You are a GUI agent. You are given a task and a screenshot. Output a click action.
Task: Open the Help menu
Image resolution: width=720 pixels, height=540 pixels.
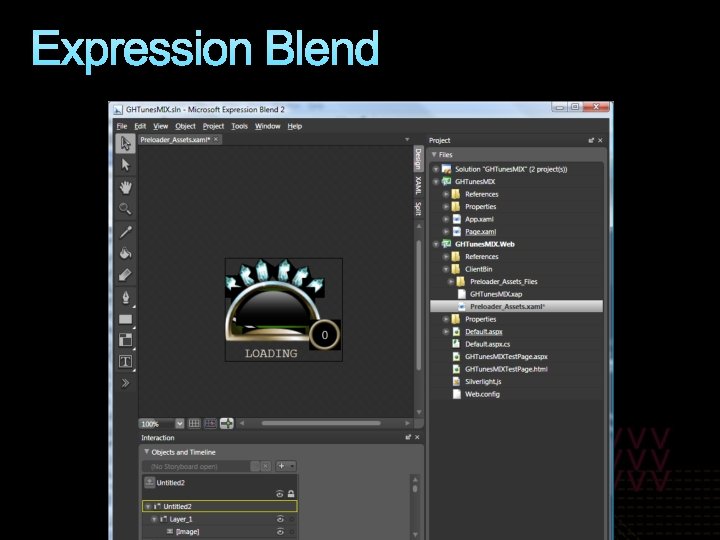tap(294, 126)
